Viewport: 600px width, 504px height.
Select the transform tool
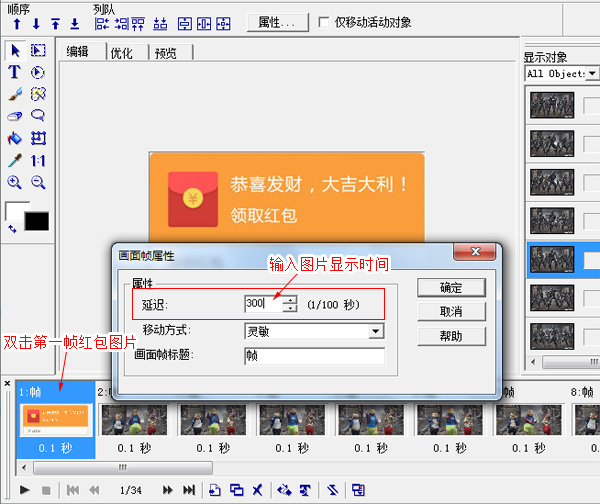point(38,138)
